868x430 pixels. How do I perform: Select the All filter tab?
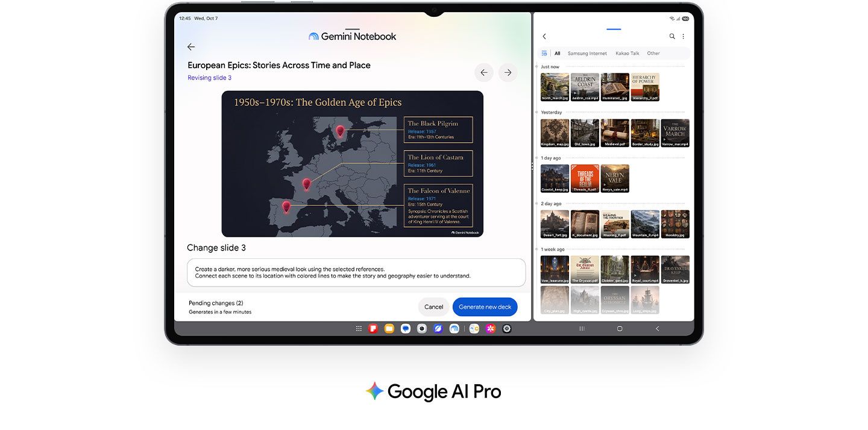tap(558, 54)
